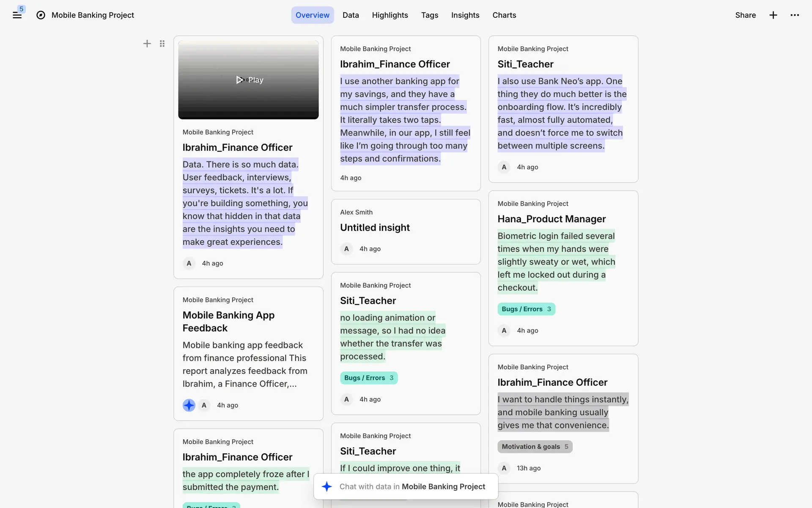Screen dimensions: 812x508
Task: Play the Ibrahim video clip
Action: [x=249, y=80]
